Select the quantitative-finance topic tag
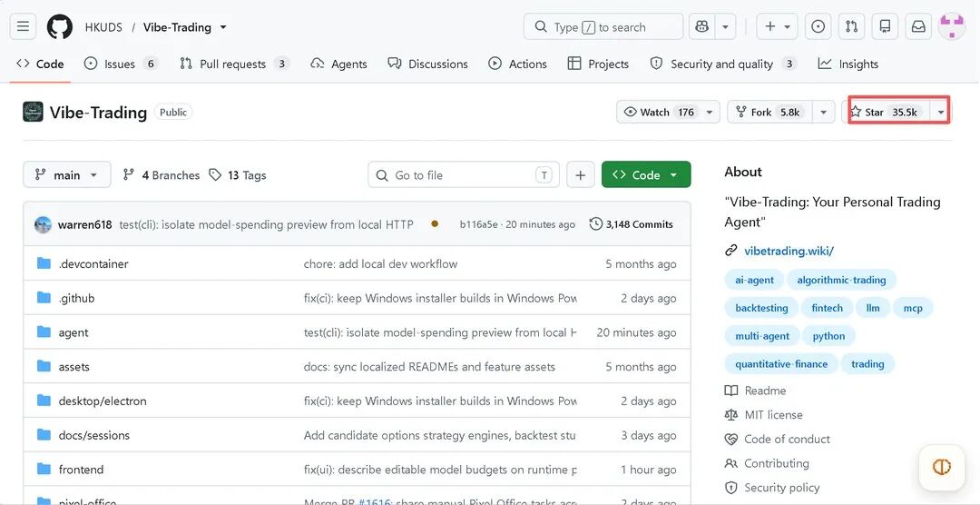The height and width of the screenshot is (505, 980). pyautogui.click(x=781, y=363)
